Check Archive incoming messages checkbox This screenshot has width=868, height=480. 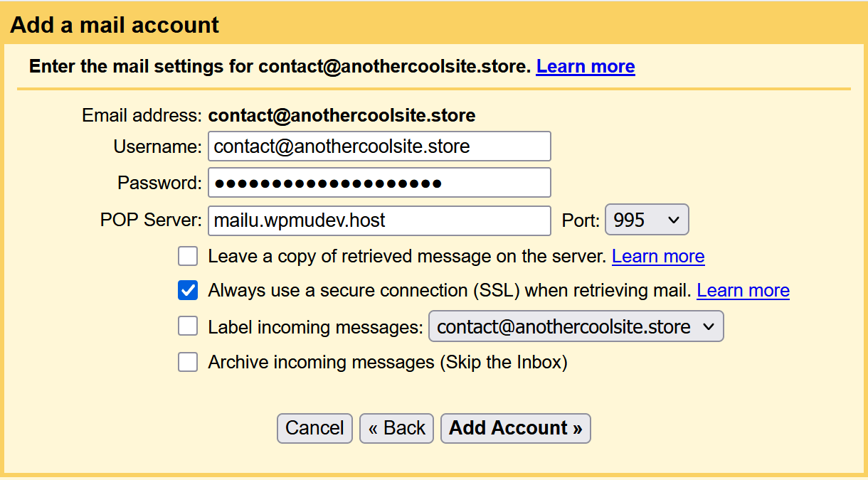pos(188,363)
